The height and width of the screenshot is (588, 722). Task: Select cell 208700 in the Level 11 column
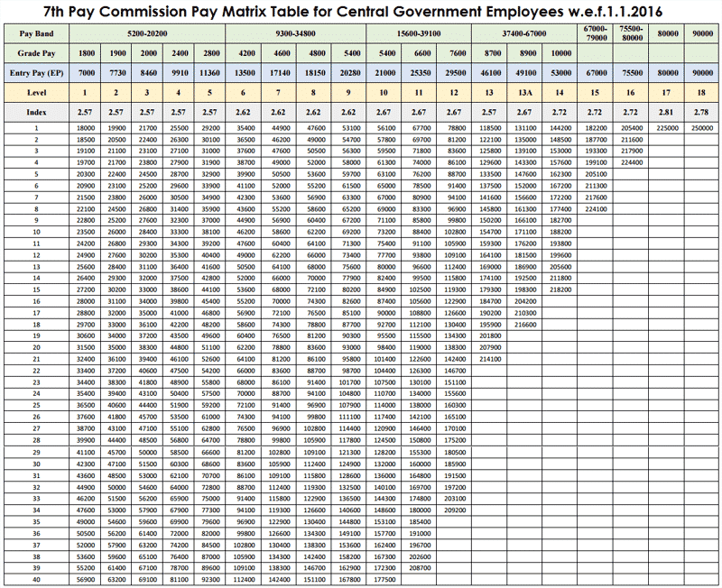pos(420,568)
